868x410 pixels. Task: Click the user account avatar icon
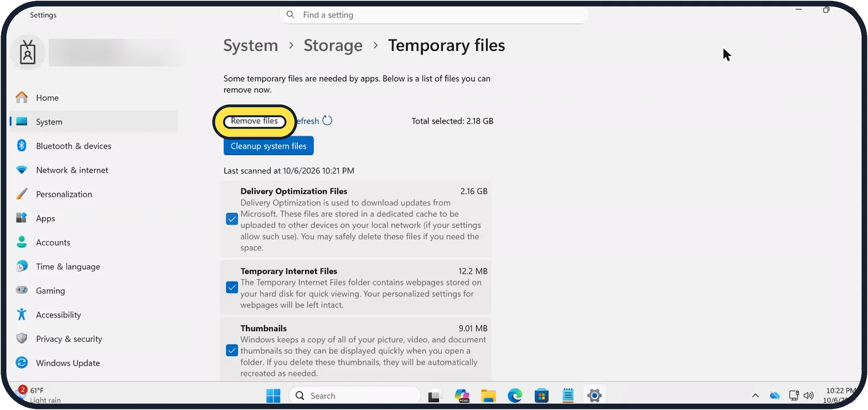(28, 53)
